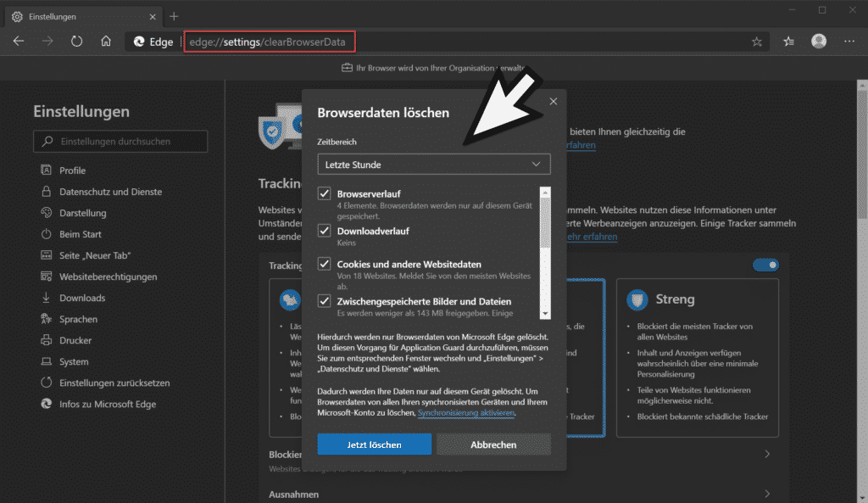Open the user profile avatar
The image size is (868, 503).
click(x=819, y=41)
